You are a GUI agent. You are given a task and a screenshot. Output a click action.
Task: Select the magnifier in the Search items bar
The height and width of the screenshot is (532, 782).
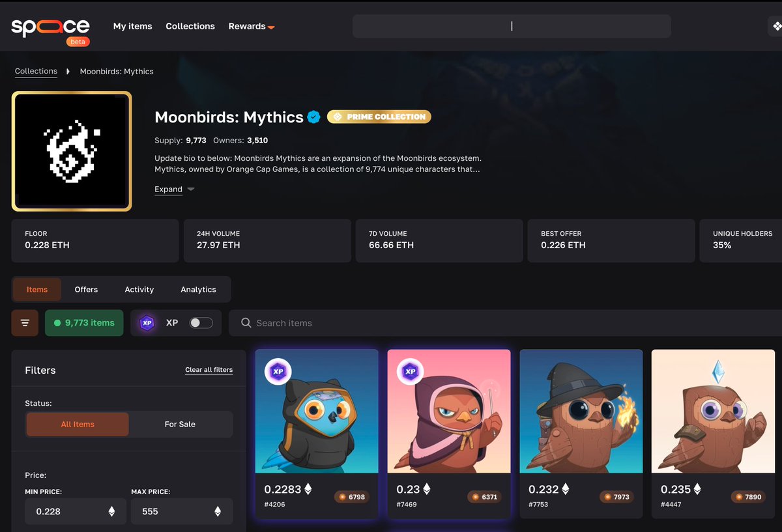click(246, 323)
